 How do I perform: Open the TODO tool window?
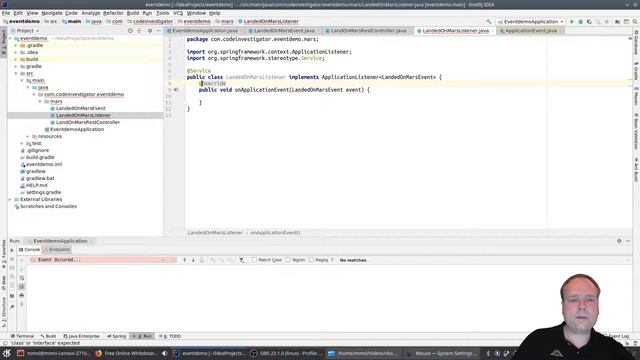pos(170,336)
